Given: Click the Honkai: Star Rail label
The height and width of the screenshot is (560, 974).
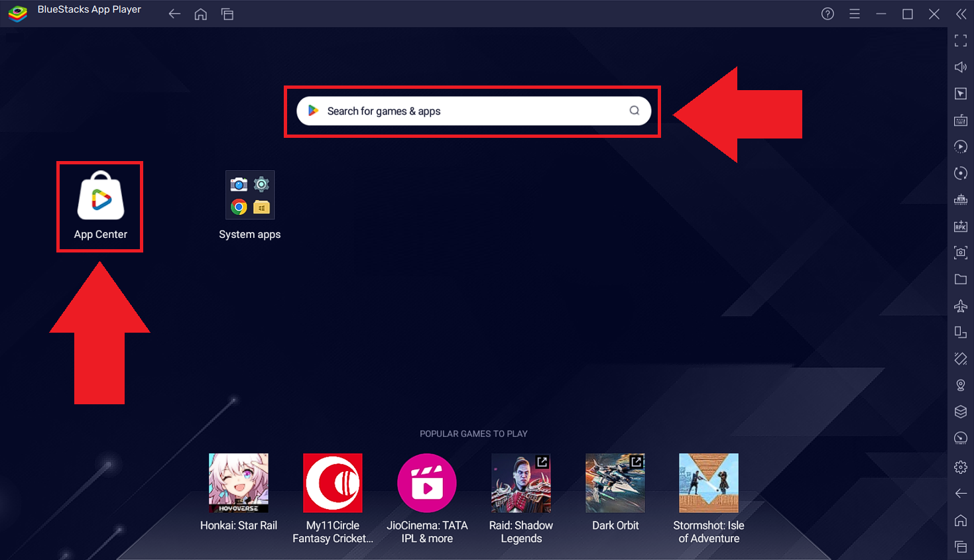Looking at the screenshot, I should 239,526.
